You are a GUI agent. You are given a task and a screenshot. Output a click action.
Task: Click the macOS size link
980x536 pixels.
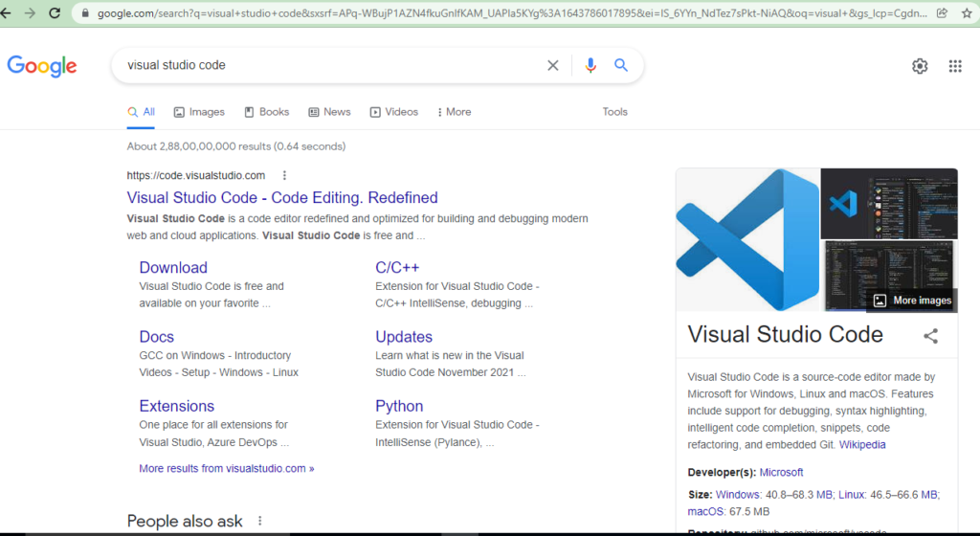(705, 512)
